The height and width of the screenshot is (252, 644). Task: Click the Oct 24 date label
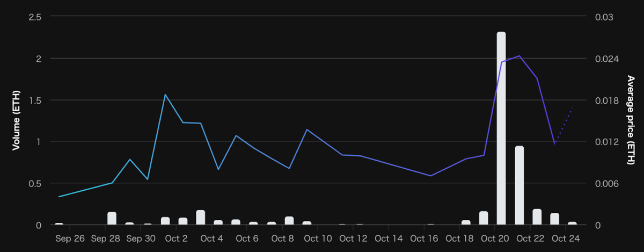(566, 239)
